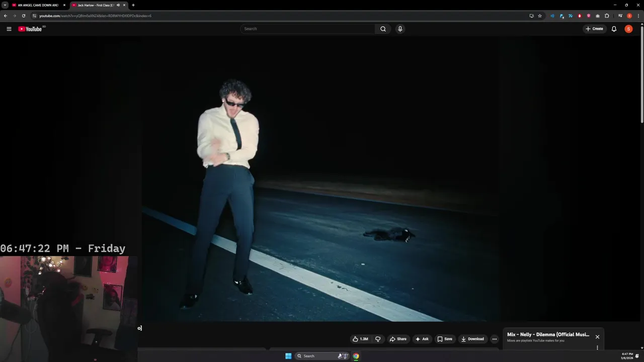
Task: Close the Nelly Dilemma mix panel
Action: [597, 337]
